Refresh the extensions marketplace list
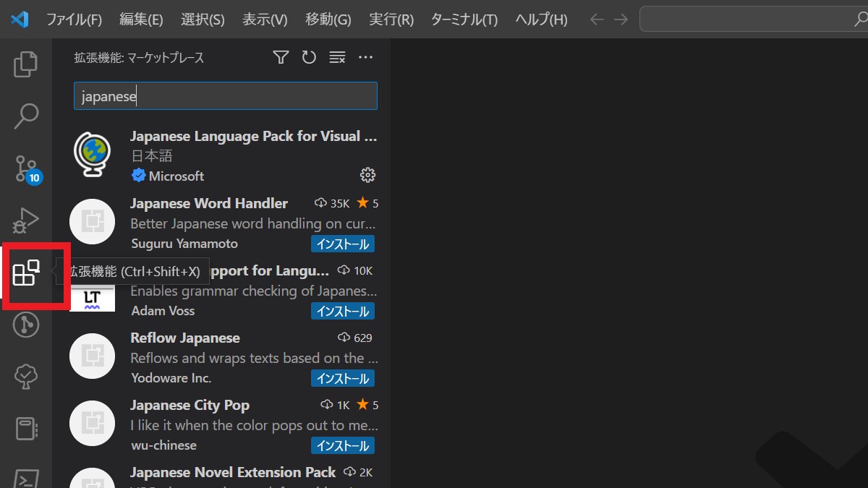 click(309, 57)
